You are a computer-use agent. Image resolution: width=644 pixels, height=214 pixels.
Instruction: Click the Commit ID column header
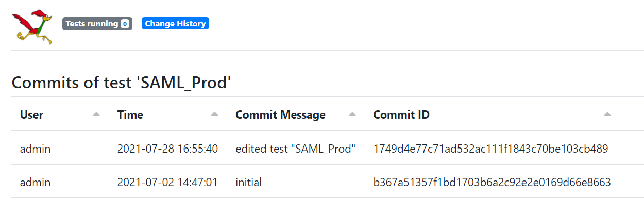pyautogui.click(x=401, y=115)
